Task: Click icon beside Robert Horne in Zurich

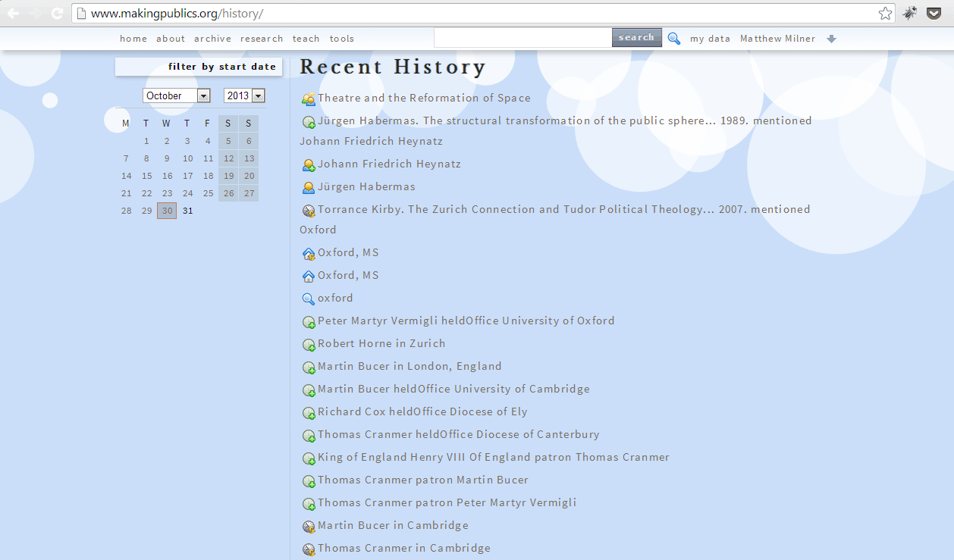Action: point(309,345)
